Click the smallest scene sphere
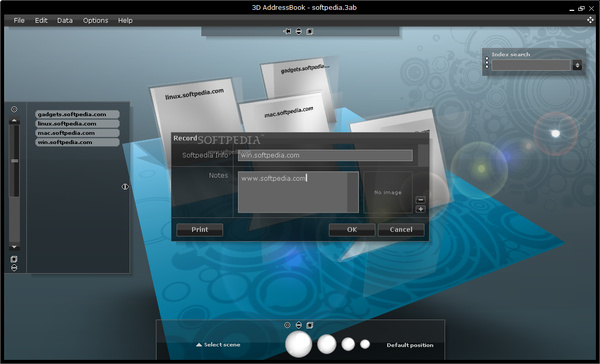The width and height of the screenshot is (600, 364). point(365,344)
